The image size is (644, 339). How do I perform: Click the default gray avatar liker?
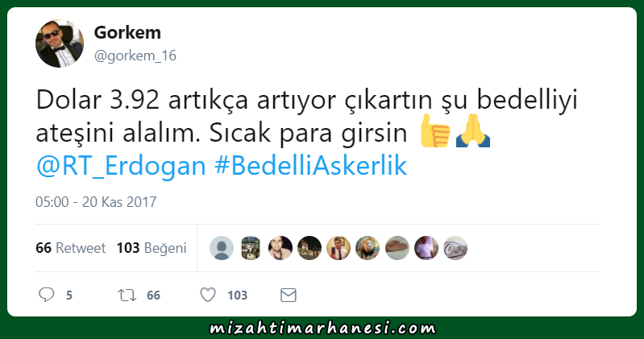[222, 248]
